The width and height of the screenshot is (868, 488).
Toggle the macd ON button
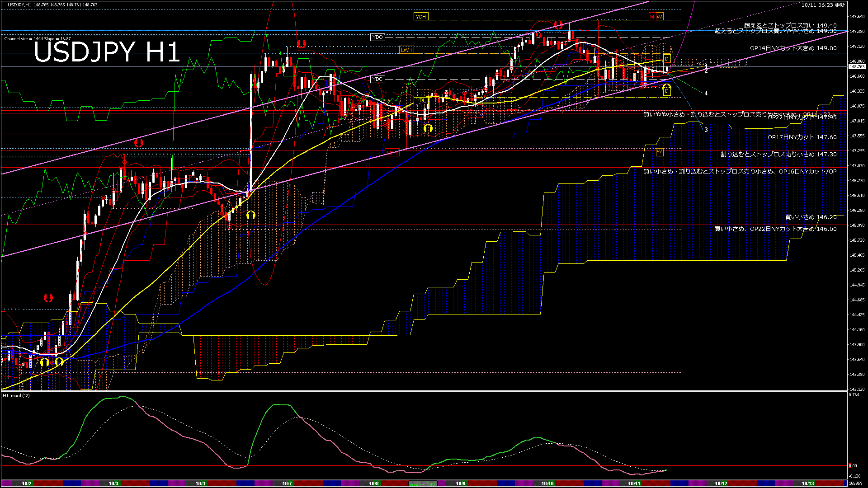pos(423,484)
